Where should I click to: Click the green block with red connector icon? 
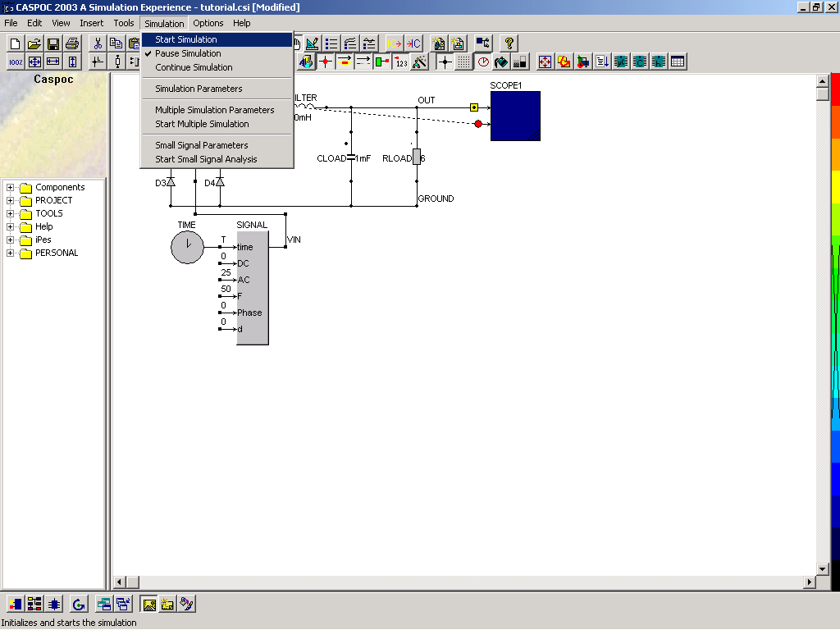tap(382, 62)
